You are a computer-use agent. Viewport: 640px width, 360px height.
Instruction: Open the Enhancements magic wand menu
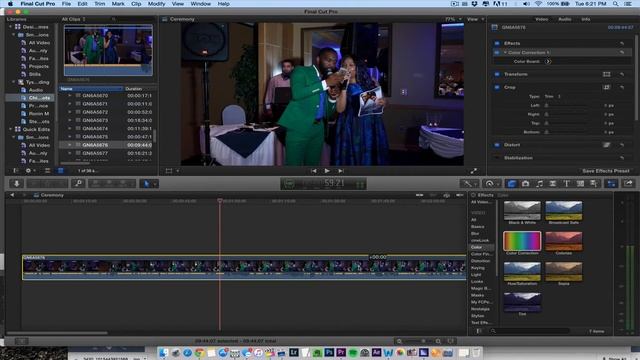pyautogui.click(x=468, y=184)
